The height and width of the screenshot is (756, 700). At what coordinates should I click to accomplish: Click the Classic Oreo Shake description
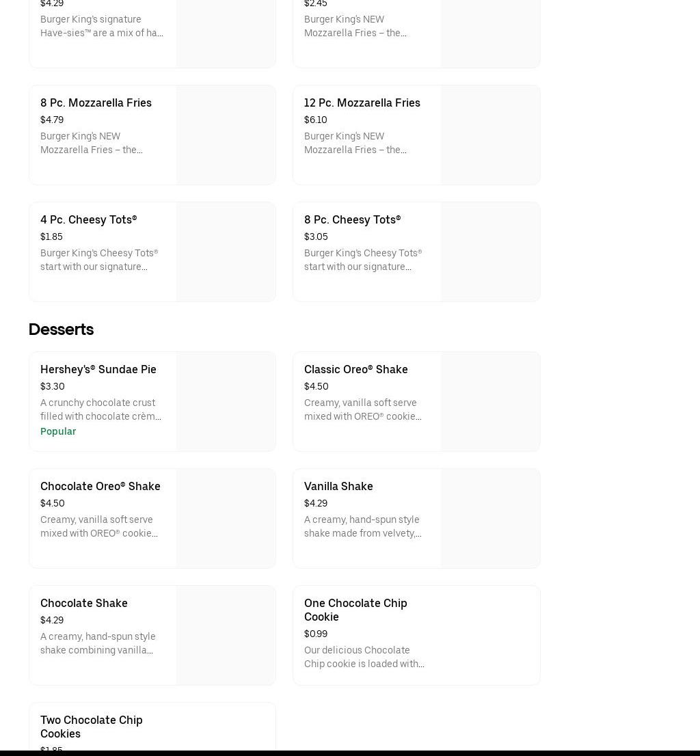[x=363, y=409]
